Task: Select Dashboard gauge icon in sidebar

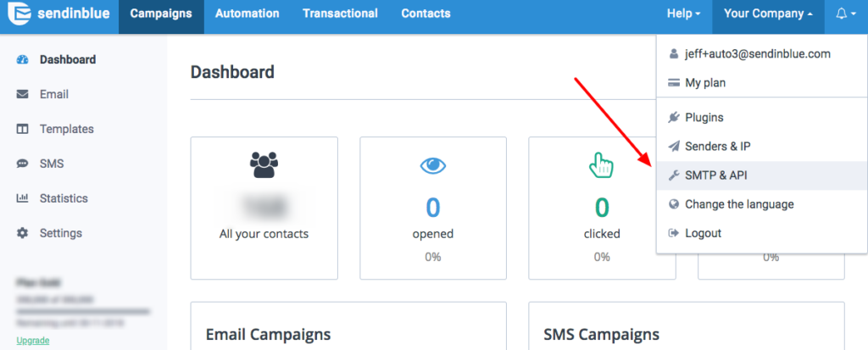Action: click(22, 60)
